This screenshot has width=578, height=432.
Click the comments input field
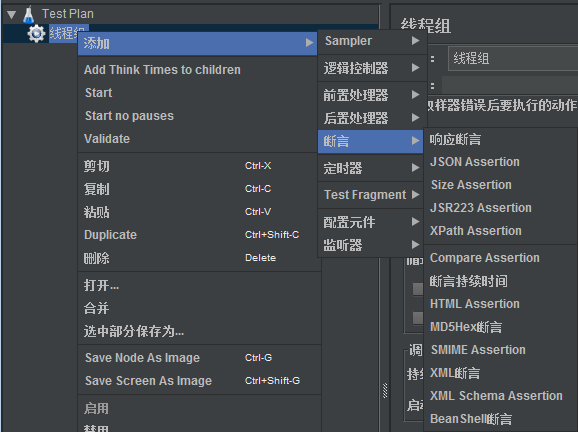point(510,86)
